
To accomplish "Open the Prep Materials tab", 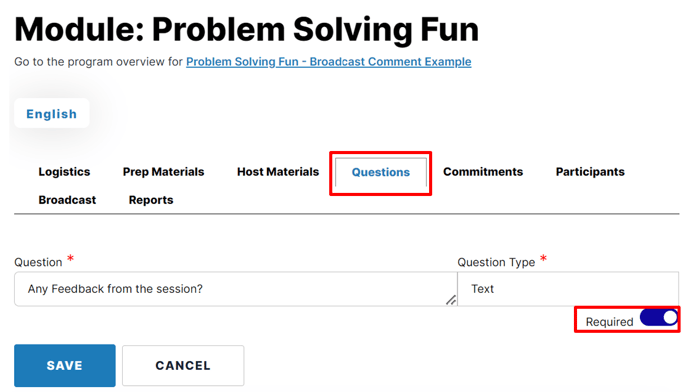I will (x=164, y=172).
